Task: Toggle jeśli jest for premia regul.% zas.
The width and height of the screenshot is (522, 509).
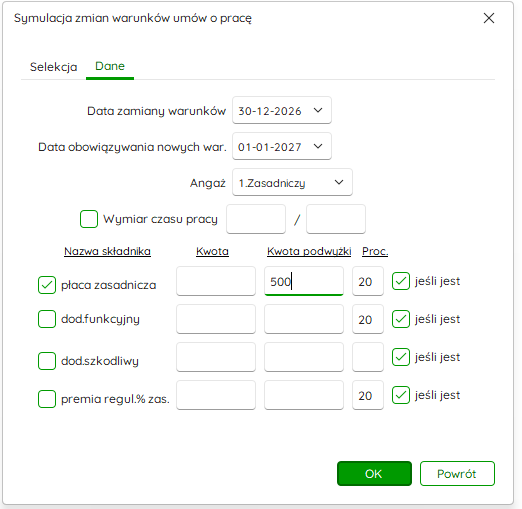Action: click(x=401, y=395)
